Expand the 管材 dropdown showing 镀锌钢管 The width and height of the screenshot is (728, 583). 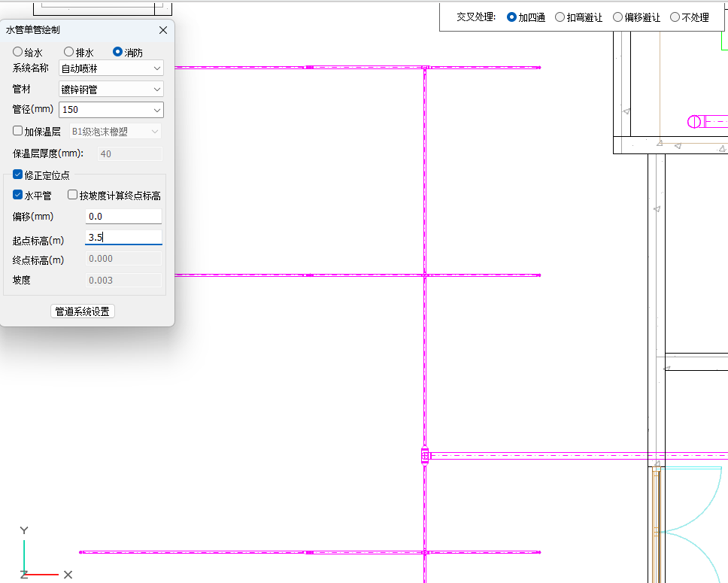tap(111, 89)
